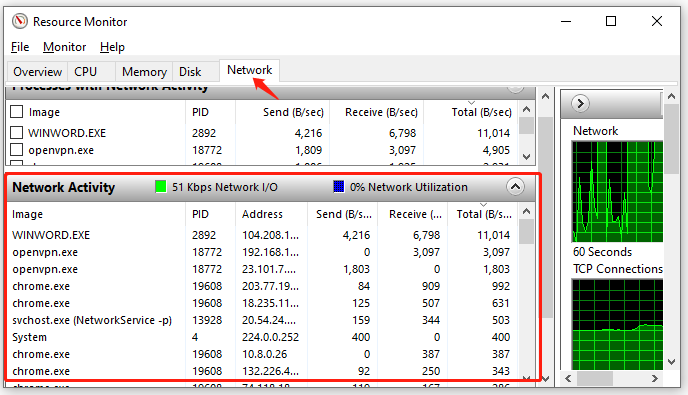Click graphs pane vertical scroll down arrow
This screenshot has width=688, height=395.
click(x=671, y=362)
